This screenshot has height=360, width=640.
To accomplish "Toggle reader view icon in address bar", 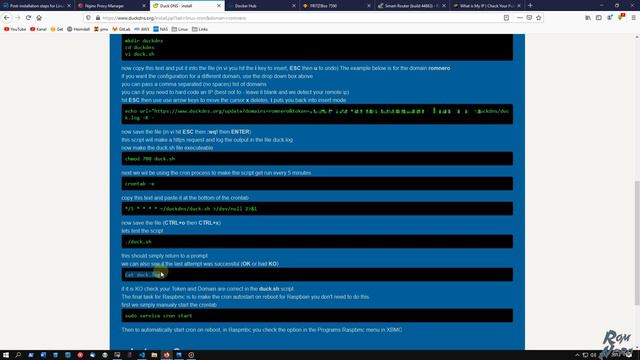I will coord(507,18).
